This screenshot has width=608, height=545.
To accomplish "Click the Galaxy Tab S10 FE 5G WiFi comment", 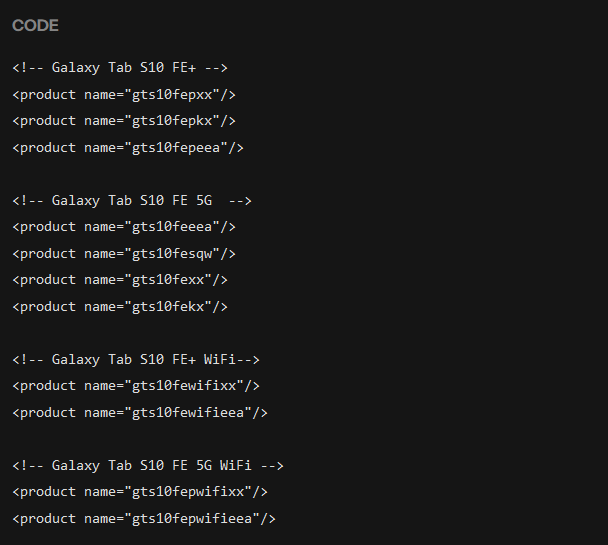I will pyautogui.click(x=148, y=465).
